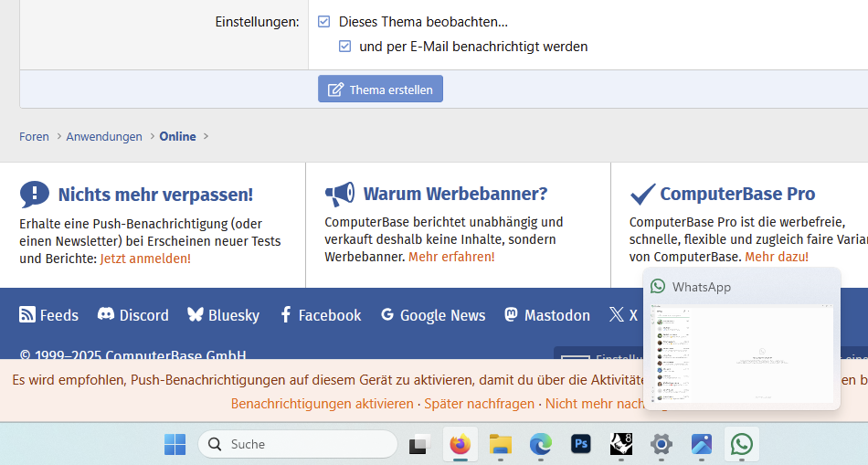Click the megaphone icon

[339, 194]
